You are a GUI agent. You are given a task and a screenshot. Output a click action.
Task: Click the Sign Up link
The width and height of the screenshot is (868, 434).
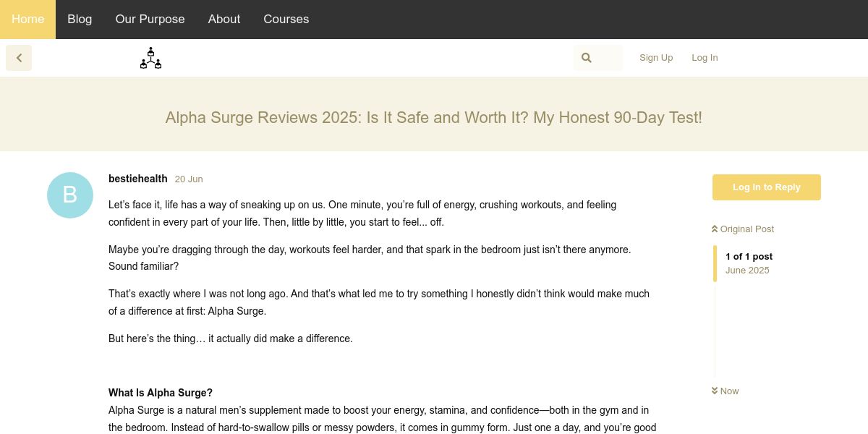[x=656, y=58]
